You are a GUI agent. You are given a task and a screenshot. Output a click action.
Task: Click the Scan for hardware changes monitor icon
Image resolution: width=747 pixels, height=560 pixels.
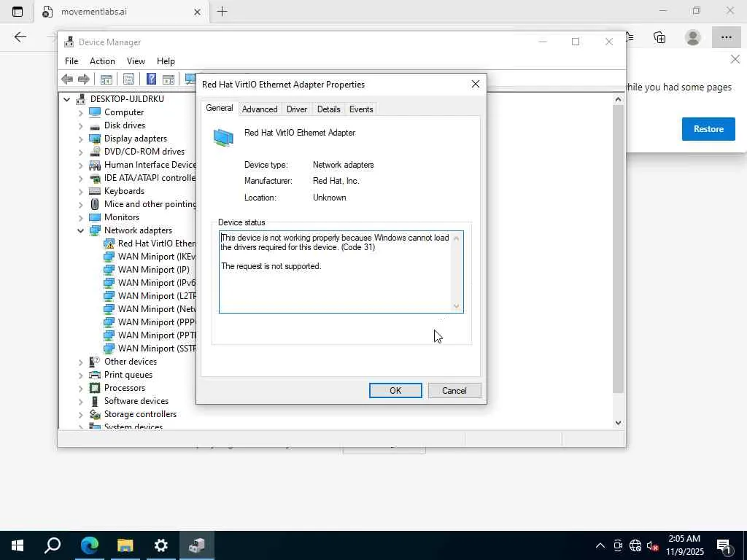[x=190, y=79]
